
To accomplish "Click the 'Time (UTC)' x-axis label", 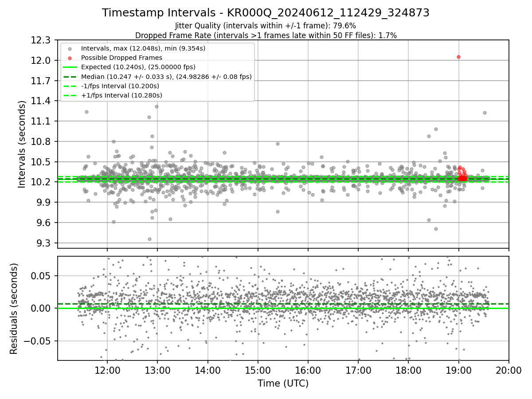I will point(283,383).
